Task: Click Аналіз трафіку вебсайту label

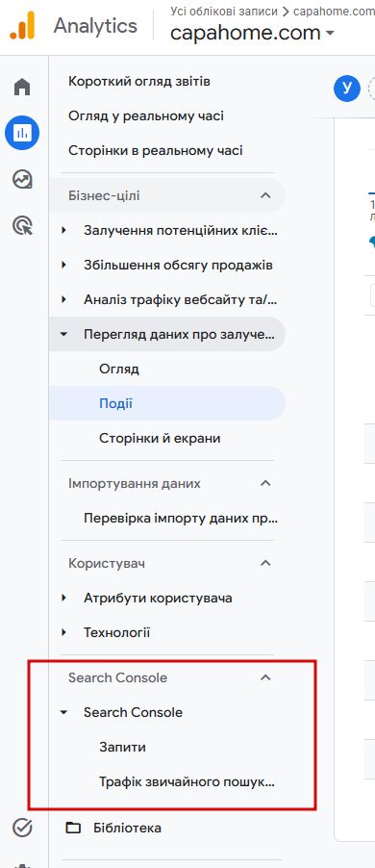Action: pyautogui.click(x=181, y=299)
